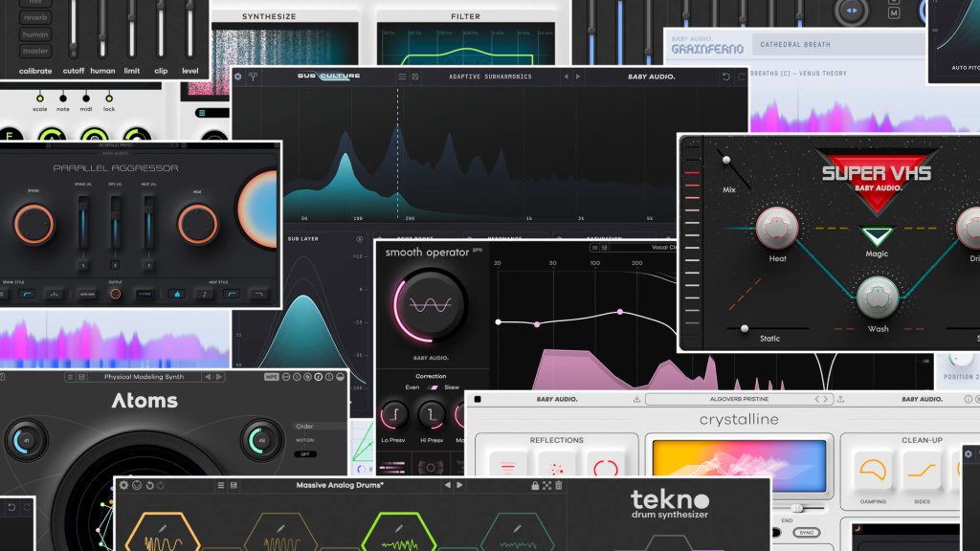Click the reverb button at top left
This screenshot has width=980, height=551.
pos(35,17)
